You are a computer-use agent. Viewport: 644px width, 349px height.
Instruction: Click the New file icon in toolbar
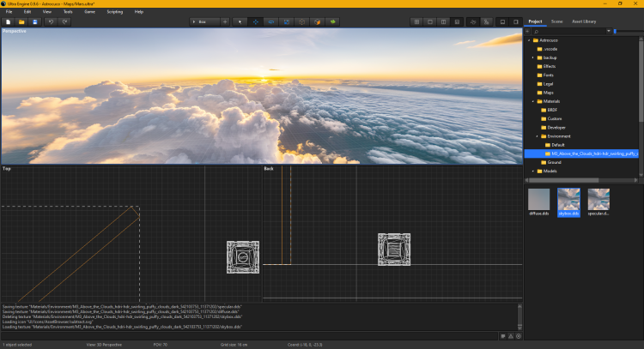pyautogui.click(x=8, y=21)
